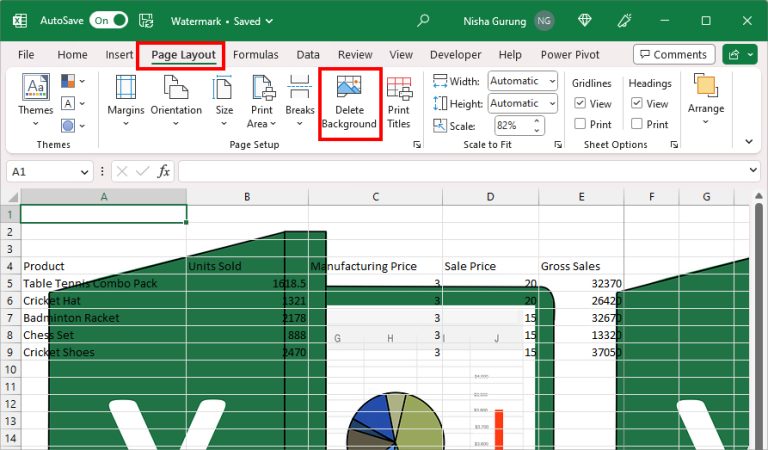Viewport: 768px width, 450px height.
Task: Open Share button dropdown arrow
Action: click(750, 54)
